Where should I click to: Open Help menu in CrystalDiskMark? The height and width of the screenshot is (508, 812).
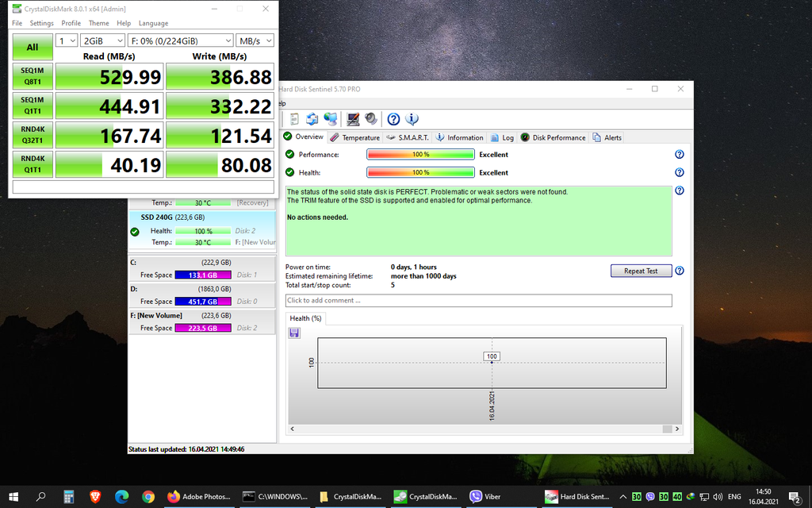[124, 23]
